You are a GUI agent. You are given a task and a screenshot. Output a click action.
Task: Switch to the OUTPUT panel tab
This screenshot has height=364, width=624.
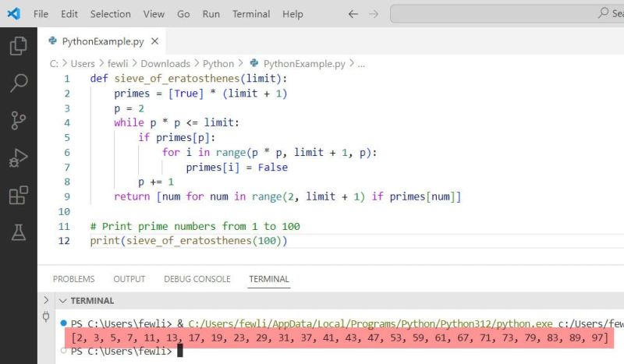click(x=129, y=279)
